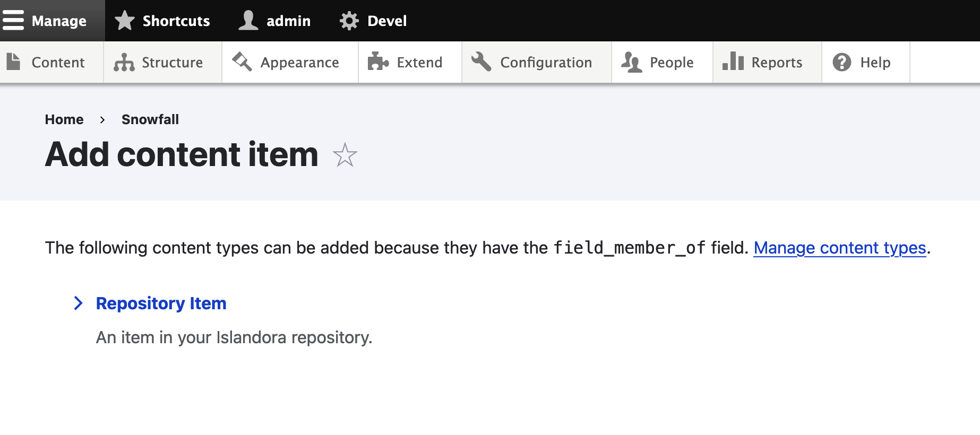Click the People icon in the toolbar
Viewport: 980px width, 435px height.
(x=631, y=62)
